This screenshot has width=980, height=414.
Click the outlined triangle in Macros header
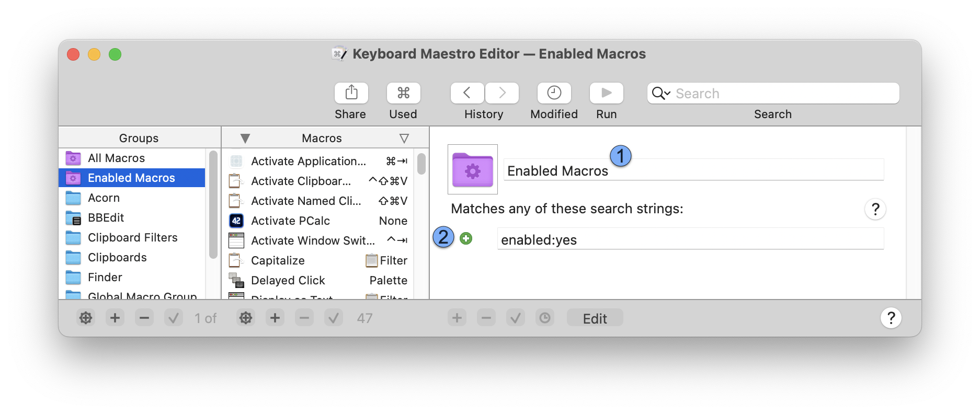(x=404, y=139)
